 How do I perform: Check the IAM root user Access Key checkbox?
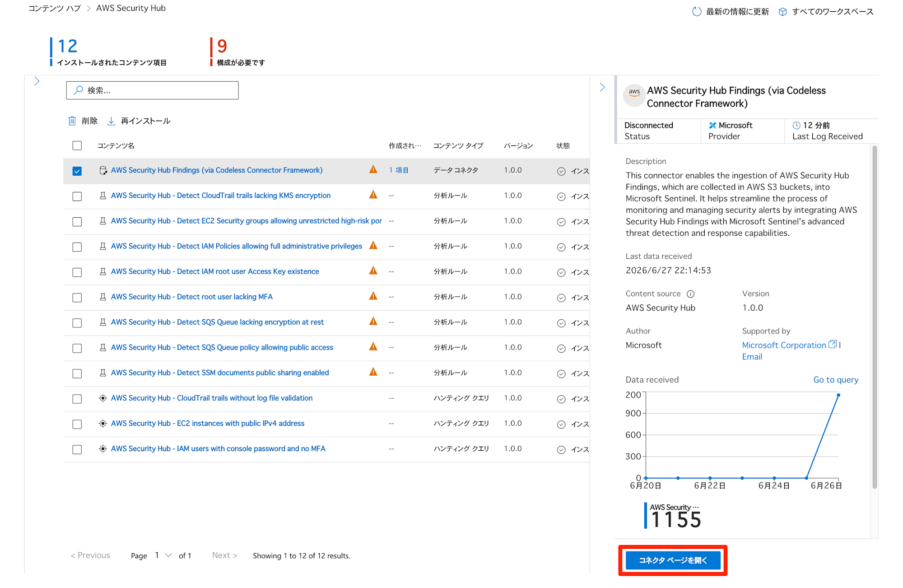click(x=77, y=272)
